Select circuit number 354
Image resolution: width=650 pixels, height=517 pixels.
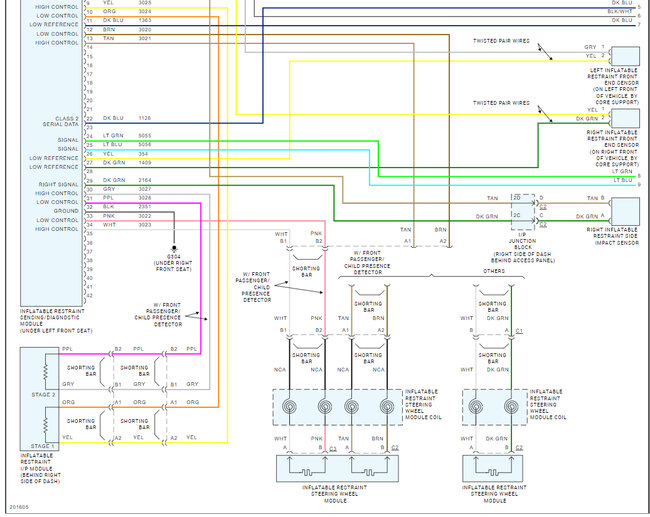click(x=143, y=154)
